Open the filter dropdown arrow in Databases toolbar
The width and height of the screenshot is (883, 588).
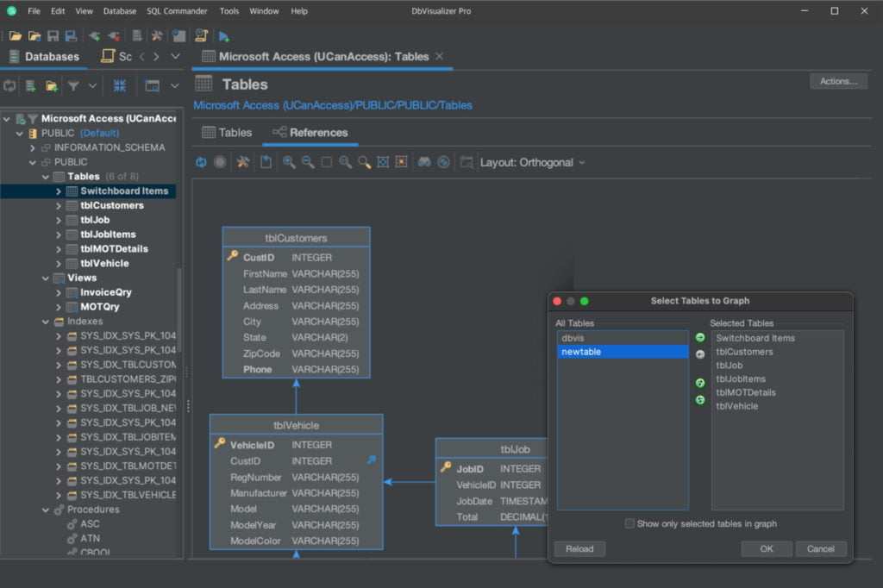tap(91, 85)
